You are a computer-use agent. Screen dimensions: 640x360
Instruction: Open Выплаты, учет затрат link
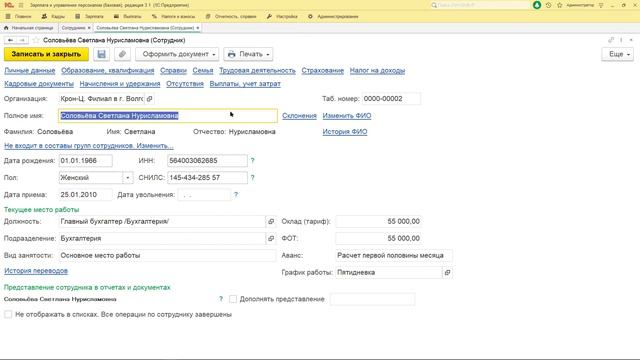coord(245,83)
